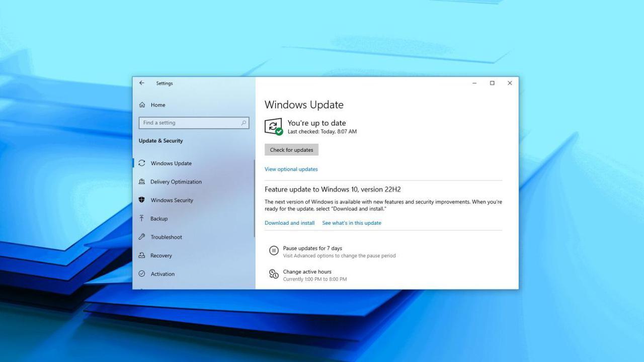Open See what's in this update
The height and width of the screenshot is (362, 644).
(x=352, y=223)
